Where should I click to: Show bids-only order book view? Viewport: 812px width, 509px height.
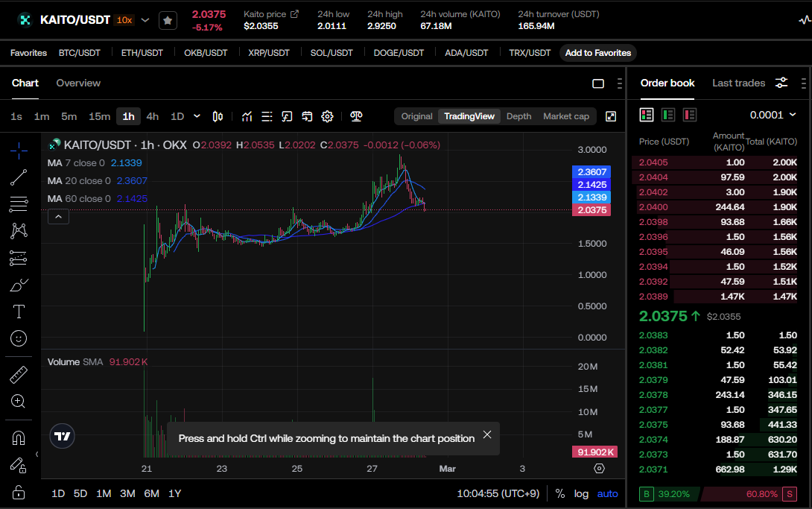(x=668, y=115)
